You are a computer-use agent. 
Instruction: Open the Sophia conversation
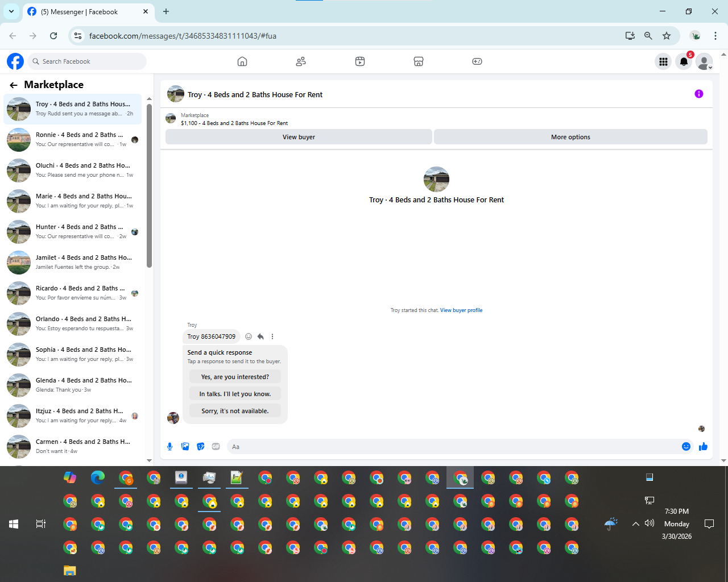click(x=73, y=355)
